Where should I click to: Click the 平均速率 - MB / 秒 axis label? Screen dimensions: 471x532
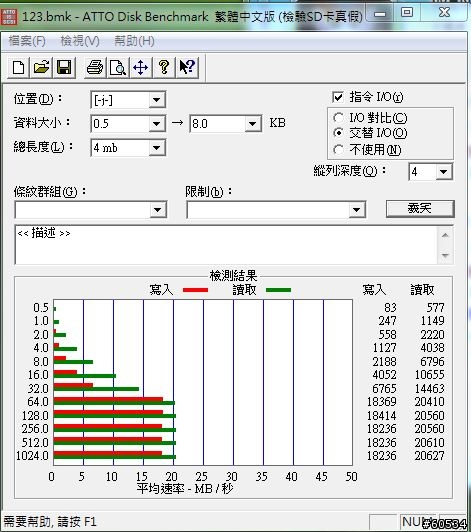click(x=185, y=489)
